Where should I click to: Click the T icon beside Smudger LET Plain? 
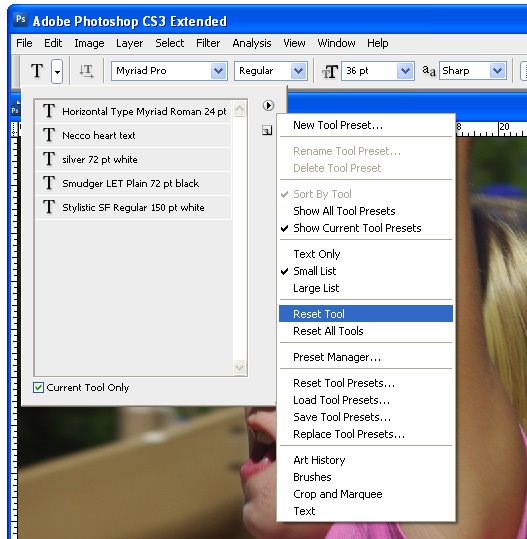(x=49, y=183)
